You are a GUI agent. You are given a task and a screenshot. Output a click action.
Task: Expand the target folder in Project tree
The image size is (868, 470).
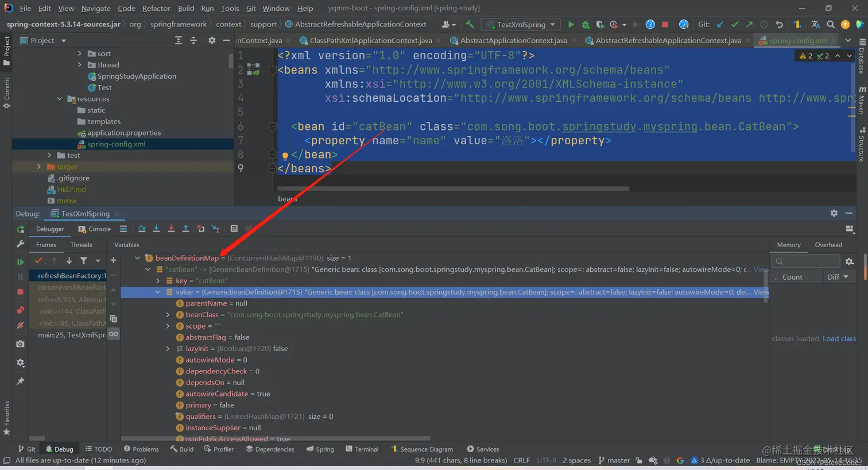pos(39,167)
